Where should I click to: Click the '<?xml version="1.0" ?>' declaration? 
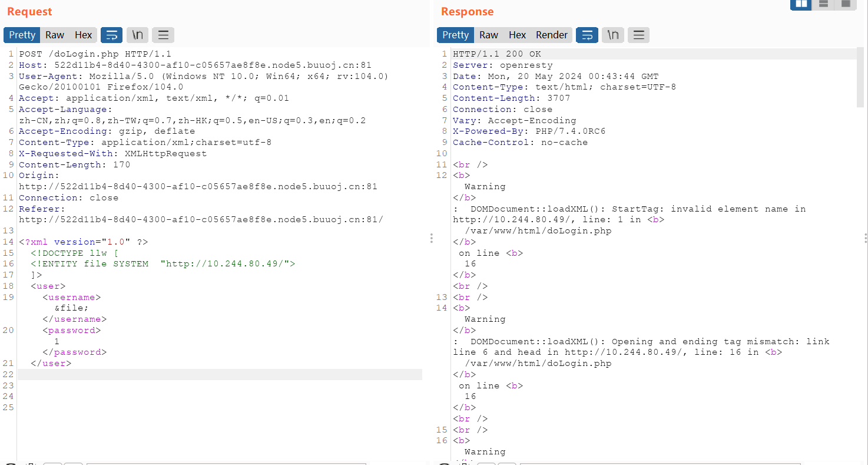tap(83, 242)
